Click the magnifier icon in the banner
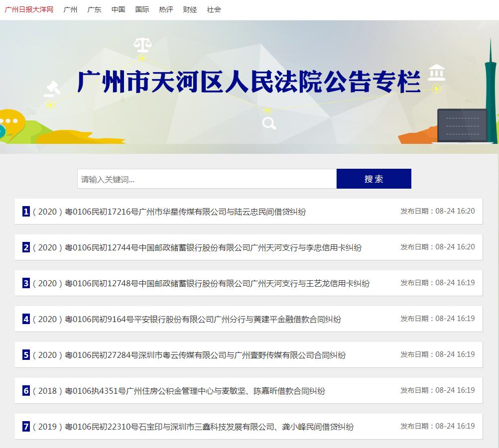The image size is (499, 448). pyautogui.click(x=269, y=123)
